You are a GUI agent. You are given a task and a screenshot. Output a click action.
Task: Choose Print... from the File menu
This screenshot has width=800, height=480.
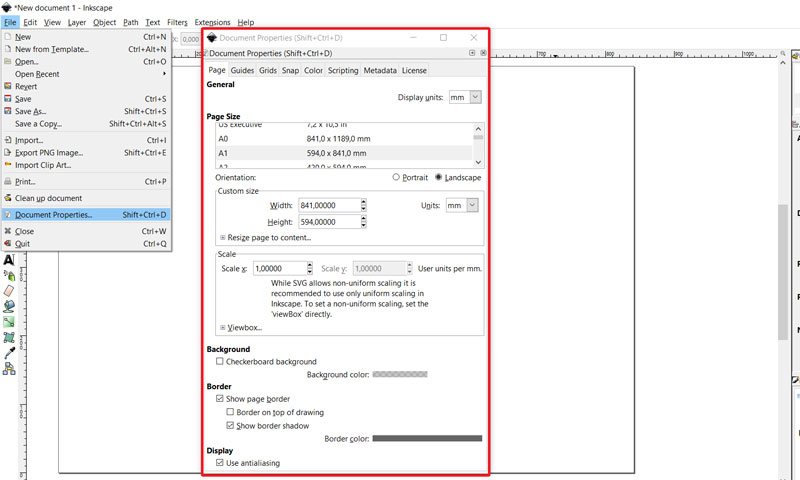click(x=86, y=182)
